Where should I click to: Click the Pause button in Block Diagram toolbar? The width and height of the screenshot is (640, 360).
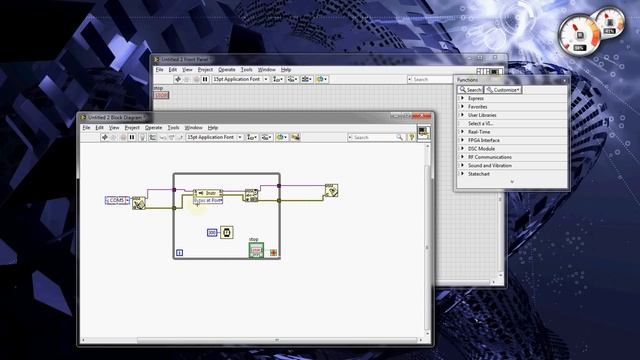tap(132, 138)
